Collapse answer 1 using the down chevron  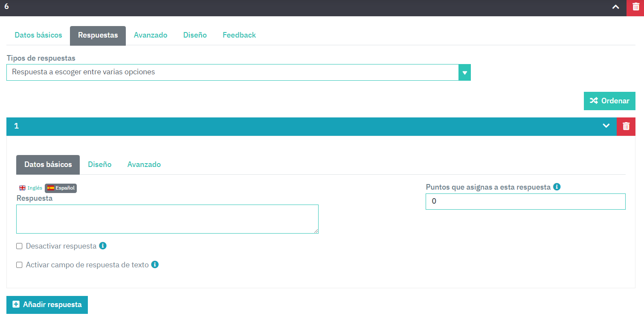tap(606, 126)
